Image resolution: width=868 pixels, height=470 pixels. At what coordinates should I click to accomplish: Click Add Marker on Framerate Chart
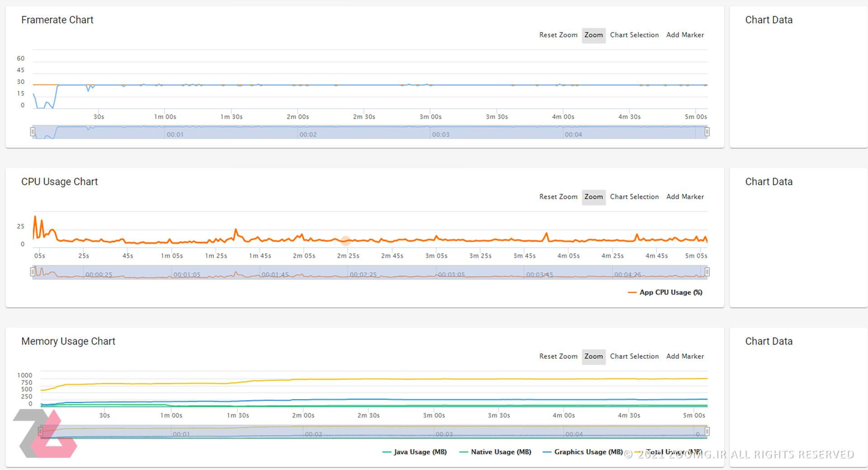(685, 35)
